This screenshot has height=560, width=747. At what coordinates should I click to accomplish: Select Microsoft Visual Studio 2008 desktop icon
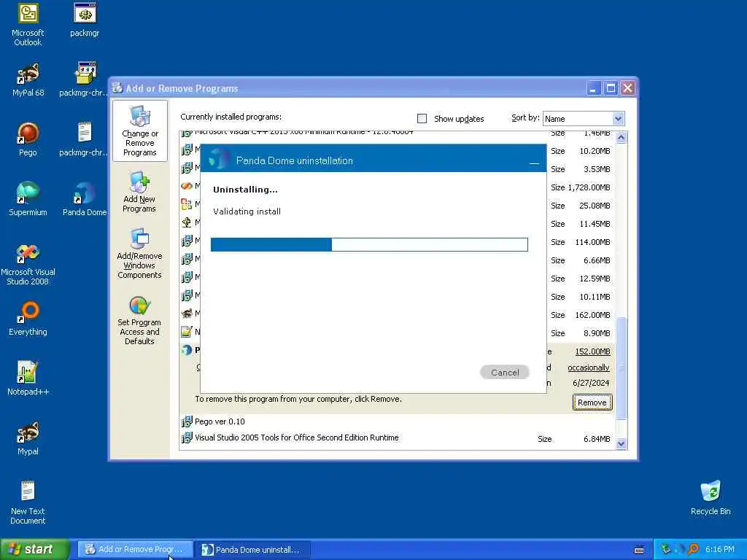pyautogui.click(x=28, y=264)
